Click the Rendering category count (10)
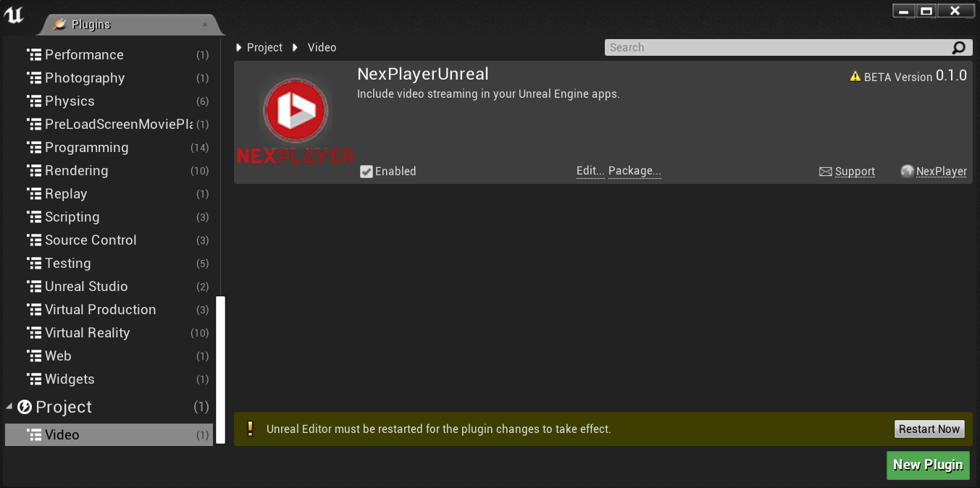This screenshot has height=488, width=980. [200, 171]
